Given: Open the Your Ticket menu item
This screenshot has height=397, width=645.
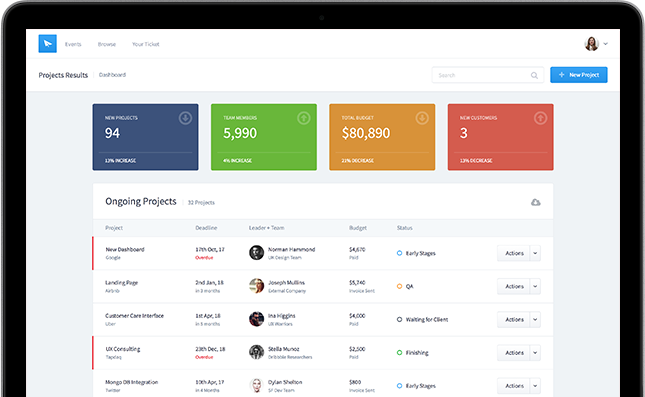Looking at the screenshot, I should [146, 44].
